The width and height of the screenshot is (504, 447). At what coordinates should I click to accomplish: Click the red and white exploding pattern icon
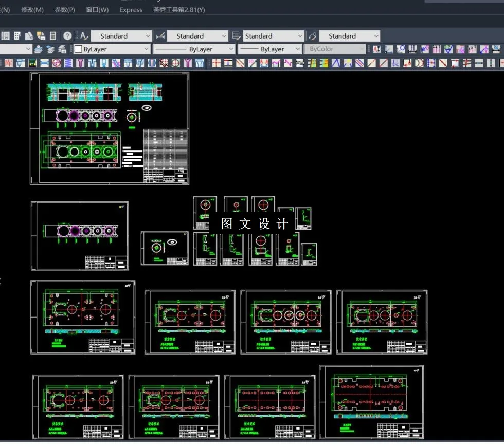click(164, 63)
